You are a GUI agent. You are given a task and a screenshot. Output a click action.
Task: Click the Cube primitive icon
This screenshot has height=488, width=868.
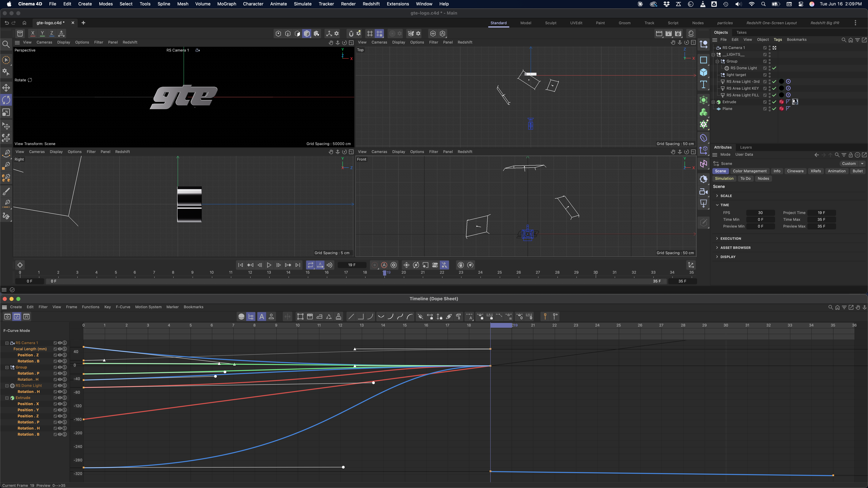click(704, 72)
